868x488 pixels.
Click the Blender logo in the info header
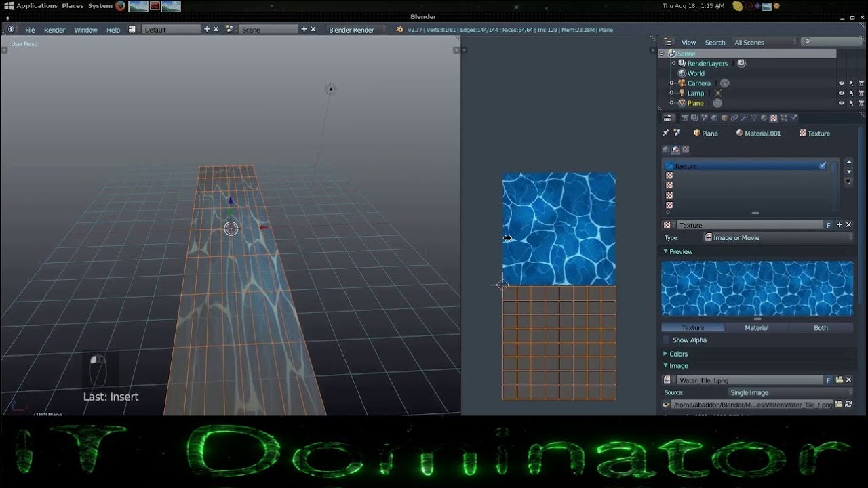coord(400,30)
